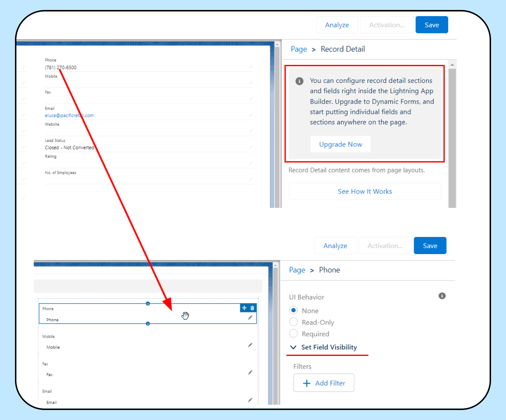Image resolution: width=506 pixels, height=420 pixels.
Task: Click the Rating field label
Action: (x=51, y=156)
